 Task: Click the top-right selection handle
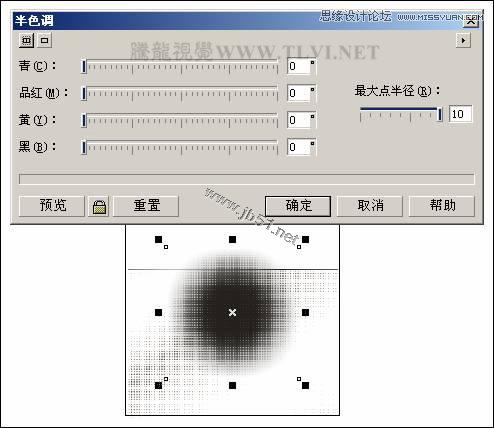pos(306,239)
